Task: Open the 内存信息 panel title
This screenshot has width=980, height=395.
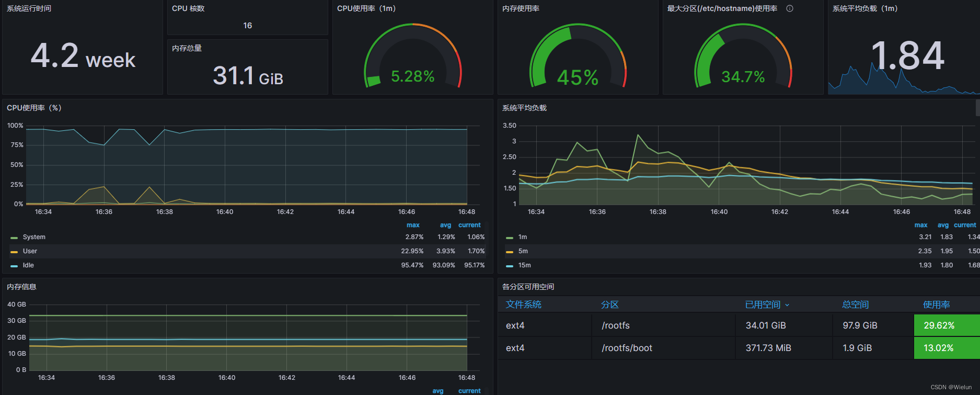Action: [21, 287]
